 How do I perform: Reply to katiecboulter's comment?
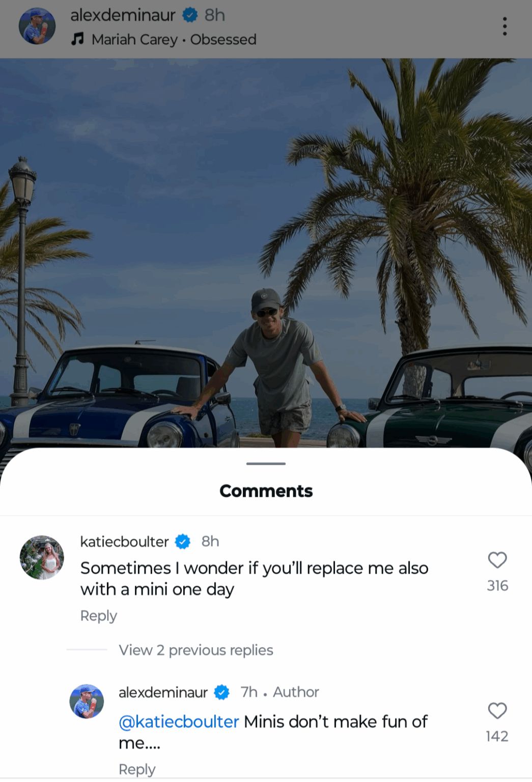[x=99, y=616]
